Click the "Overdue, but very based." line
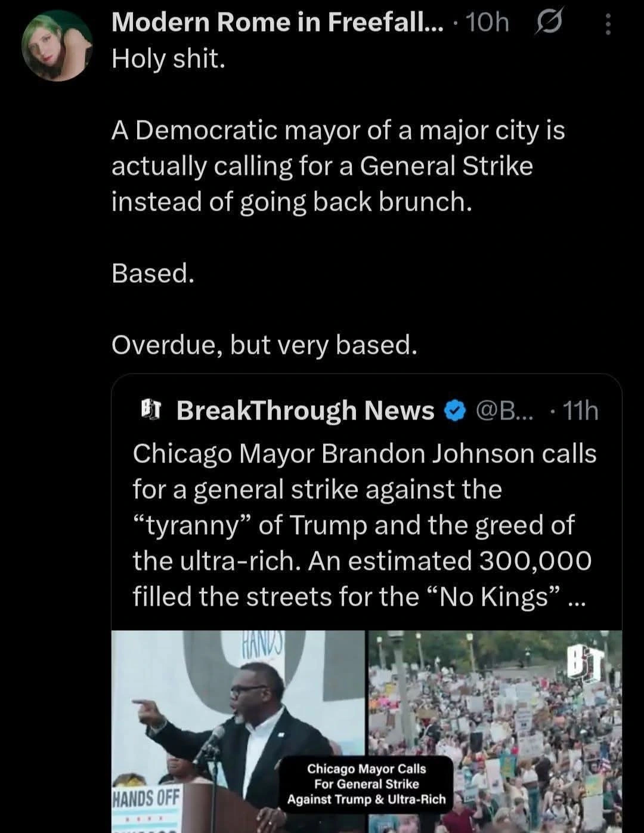 point(264,344)
